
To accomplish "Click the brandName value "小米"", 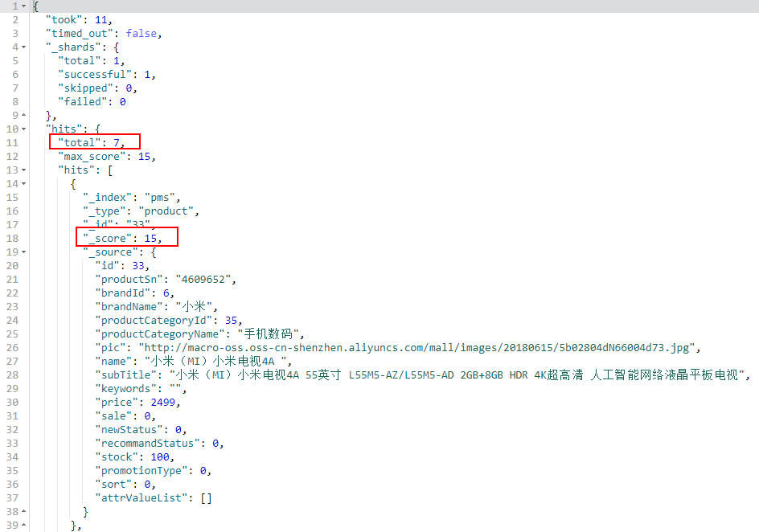I will point(194,307).
